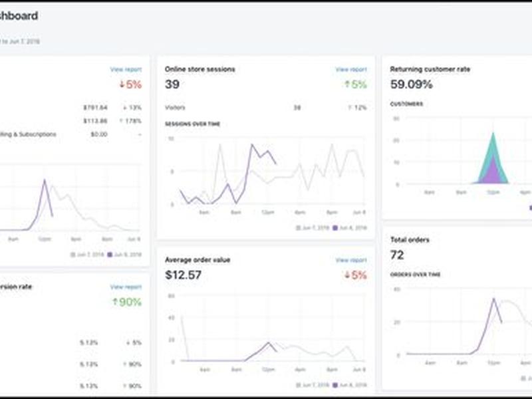Click gray Jun 7 legend swatch in sessions card

coord(298,227)
